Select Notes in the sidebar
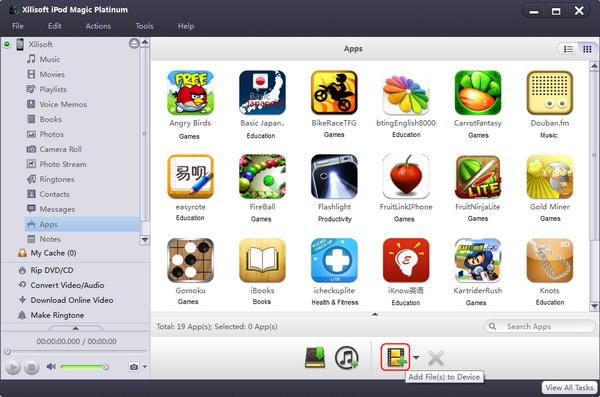Image resolution: width=600 pixels, height=397 pixels. (50, 239)
